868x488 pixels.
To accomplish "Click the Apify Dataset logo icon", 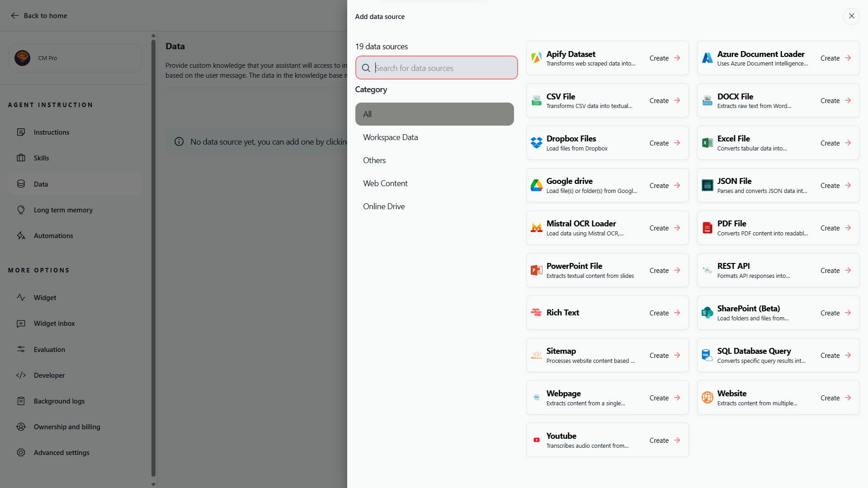I will 536,58.
